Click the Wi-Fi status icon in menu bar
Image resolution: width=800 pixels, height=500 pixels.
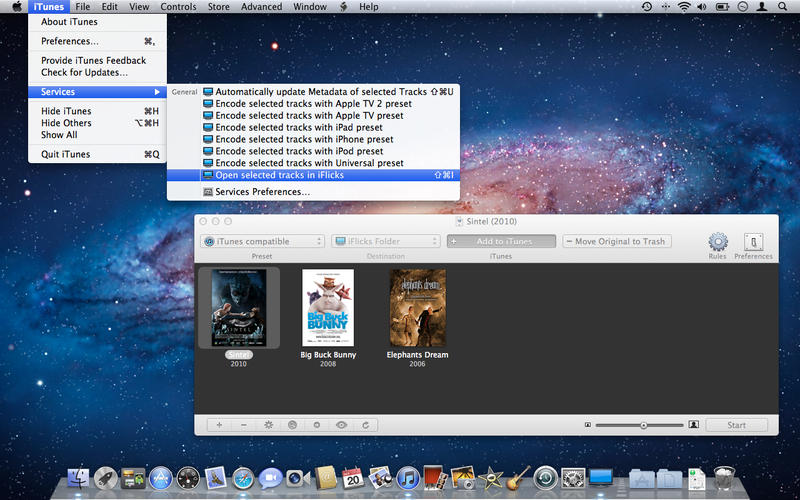(684, 7)
